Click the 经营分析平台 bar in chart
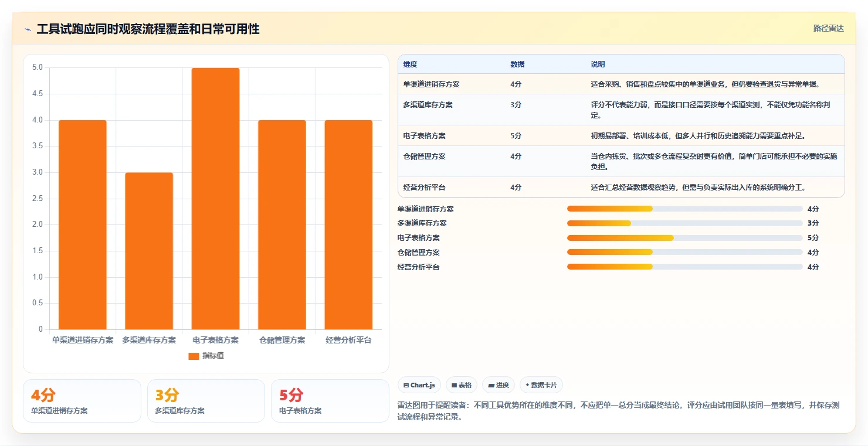This screenshot has width=868, height=446. tap(348, 224)
